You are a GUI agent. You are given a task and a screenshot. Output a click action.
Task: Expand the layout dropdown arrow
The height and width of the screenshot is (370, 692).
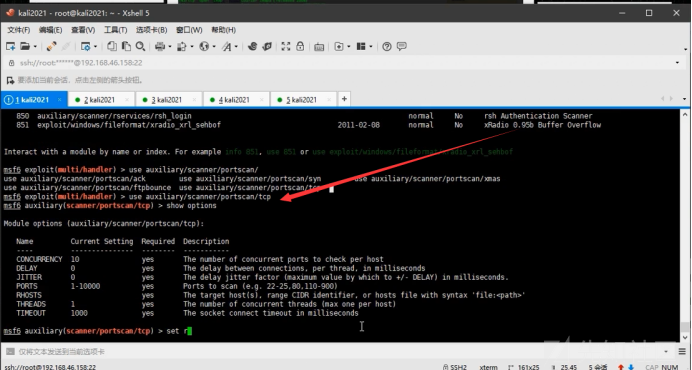coord(371,47)
